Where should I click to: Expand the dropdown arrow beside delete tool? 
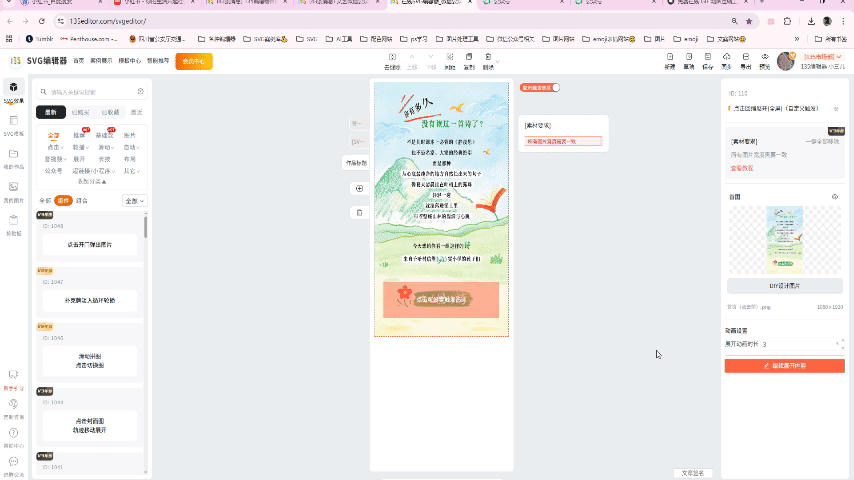point(498,61)
